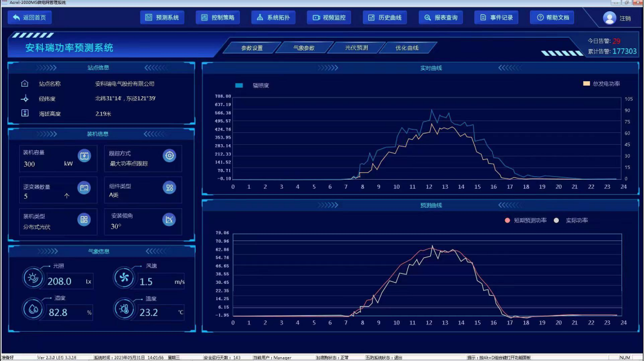
Task: Open the 参数设置 tab
Action: pos(252,48)
